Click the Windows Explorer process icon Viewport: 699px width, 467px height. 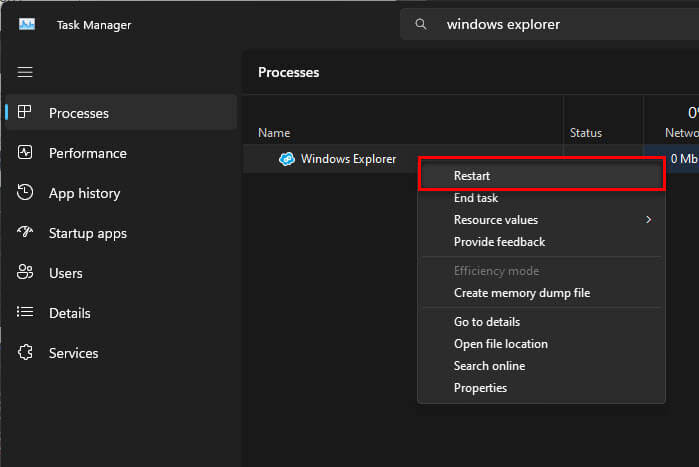(x=287, y=159)
